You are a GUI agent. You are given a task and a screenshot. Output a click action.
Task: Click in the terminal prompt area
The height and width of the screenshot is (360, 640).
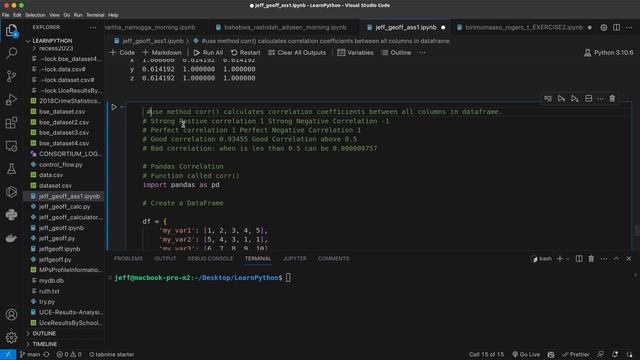(x=288, y=278)
